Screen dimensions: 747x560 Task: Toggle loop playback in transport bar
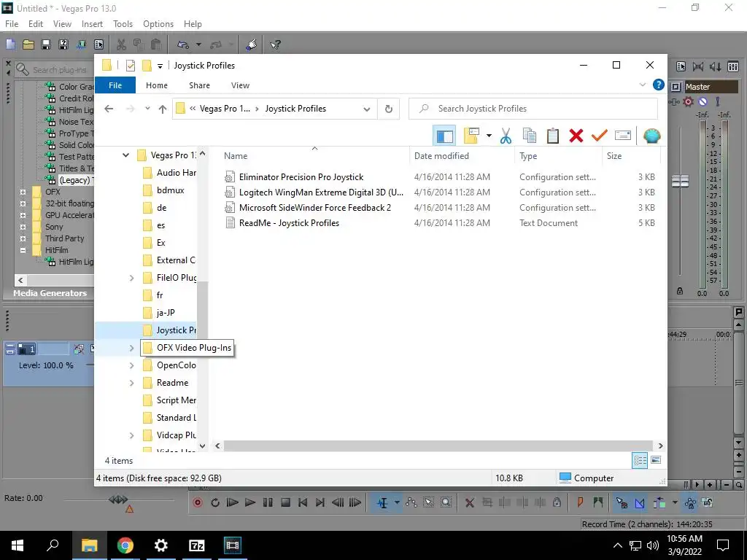coord(215,502)
